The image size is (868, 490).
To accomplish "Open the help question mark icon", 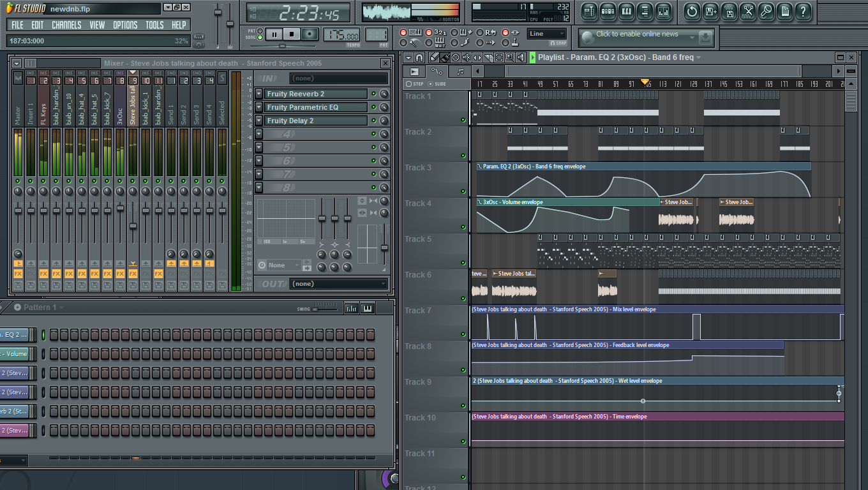I will pos(804,11).
